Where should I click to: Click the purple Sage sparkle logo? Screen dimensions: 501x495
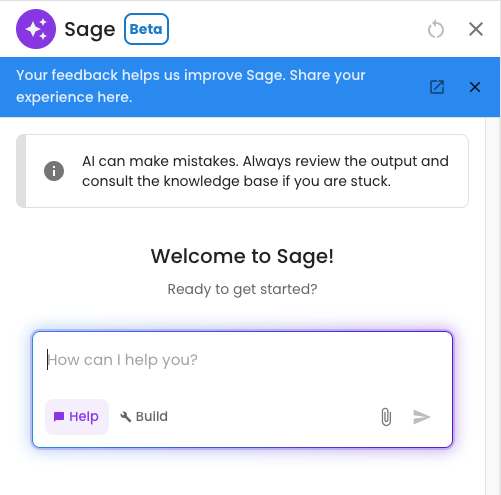tap(36, 29)
